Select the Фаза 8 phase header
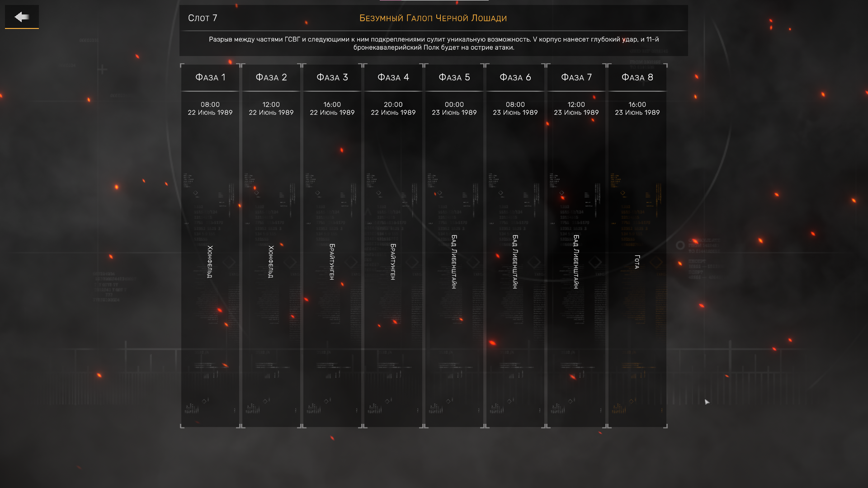Viewport: 868px width, 488px height. coord(637,77)
